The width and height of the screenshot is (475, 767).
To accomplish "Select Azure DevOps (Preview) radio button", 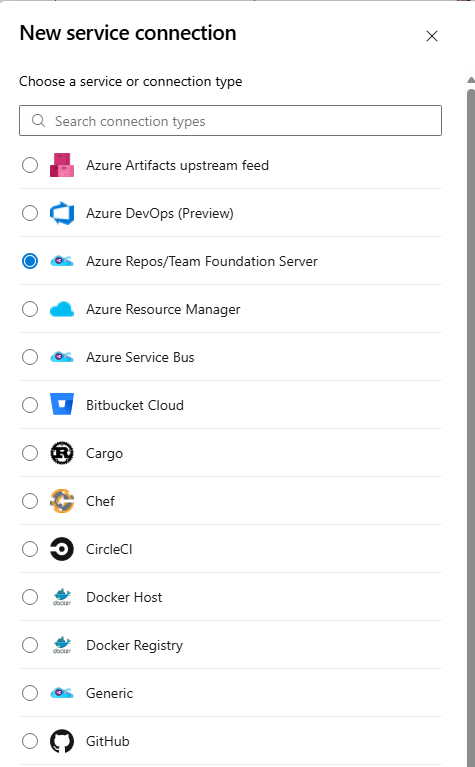I will point(30,213).
